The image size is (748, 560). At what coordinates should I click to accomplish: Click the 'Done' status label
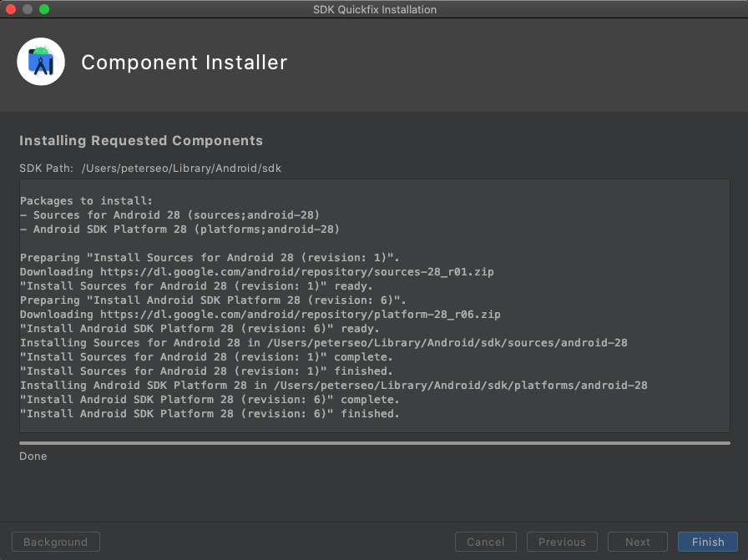click(33, 457)
